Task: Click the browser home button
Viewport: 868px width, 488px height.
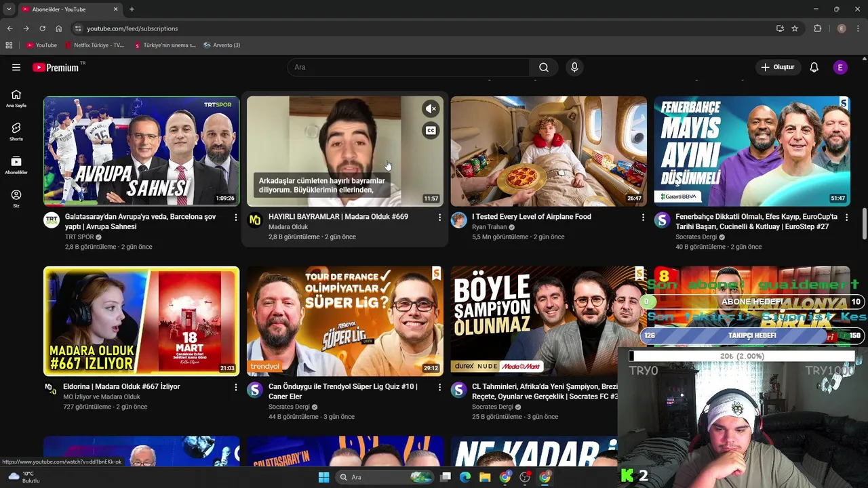Action: coord(58,28)
